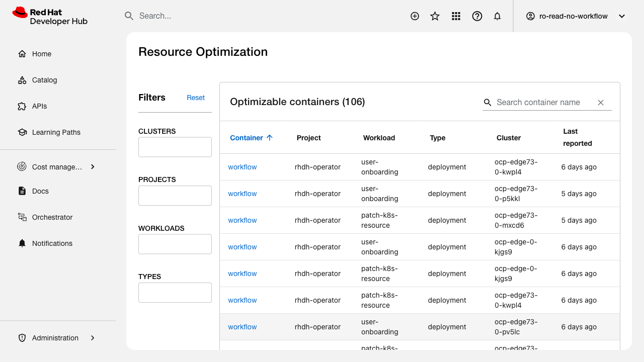
Task: Click the Red Hat Developer Hub logo
Action: click(x=50, y=16)
